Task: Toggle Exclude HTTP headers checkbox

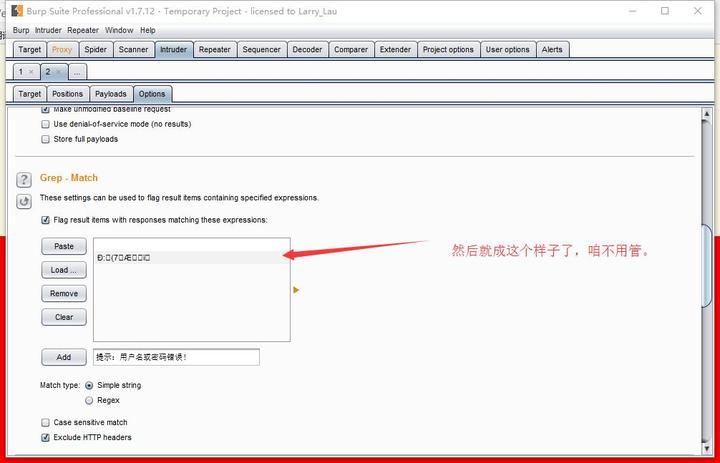Action: (x=45, y=438)
